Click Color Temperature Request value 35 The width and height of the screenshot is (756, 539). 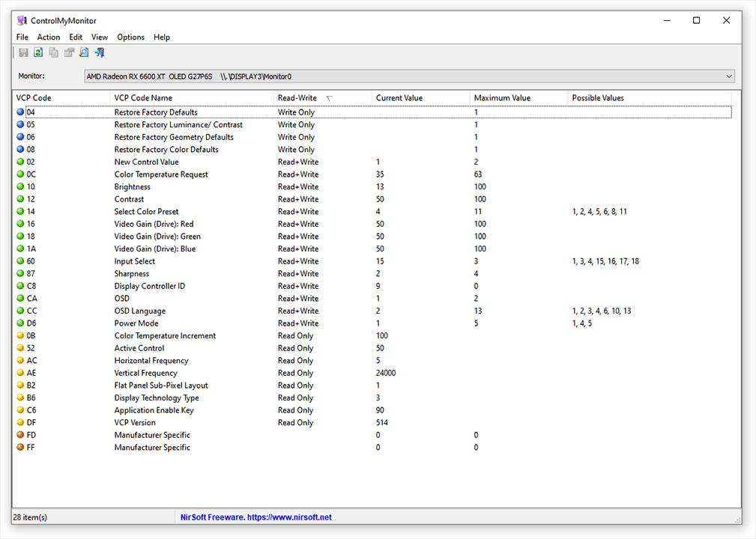(380, 174)
